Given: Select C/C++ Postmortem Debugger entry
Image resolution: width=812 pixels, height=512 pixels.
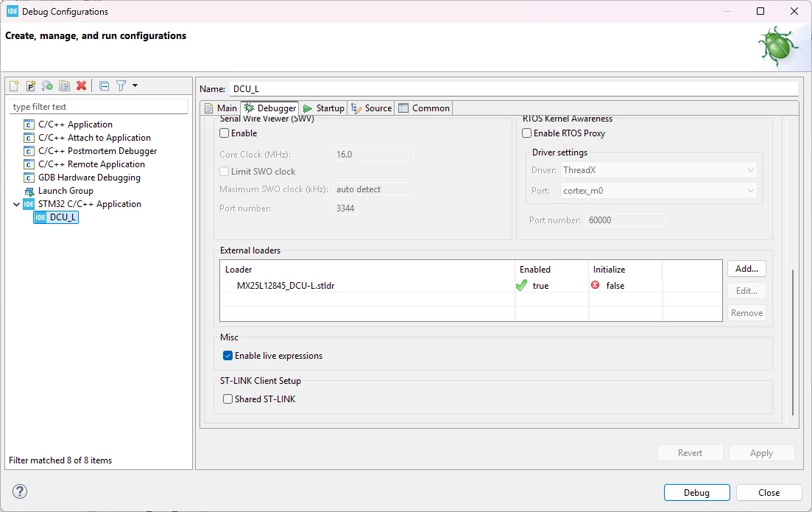Looking at the screenshot, I should [x=97, y=151].
